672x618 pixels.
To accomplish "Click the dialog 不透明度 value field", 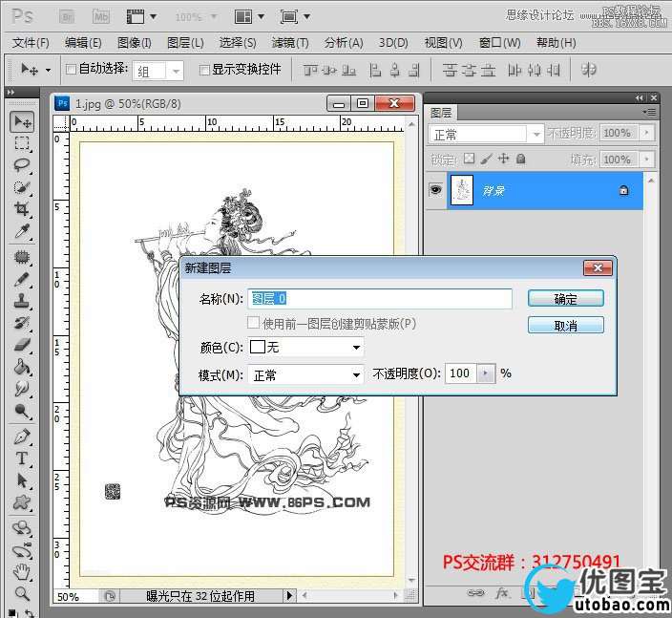I will [x=461, y=373].
